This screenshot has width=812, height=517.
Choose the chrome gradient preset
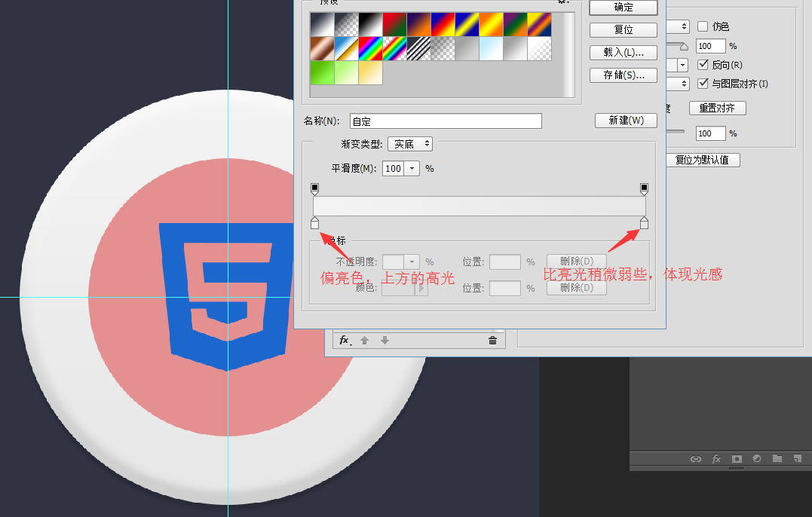pos(347,49)
